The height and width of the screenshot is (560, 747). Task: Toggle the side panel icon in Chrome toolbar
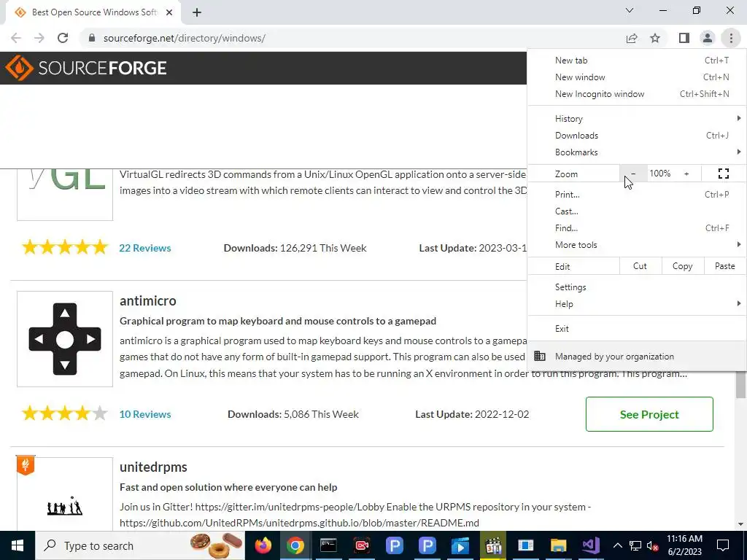pyautogui.click(x=684, y=38)
